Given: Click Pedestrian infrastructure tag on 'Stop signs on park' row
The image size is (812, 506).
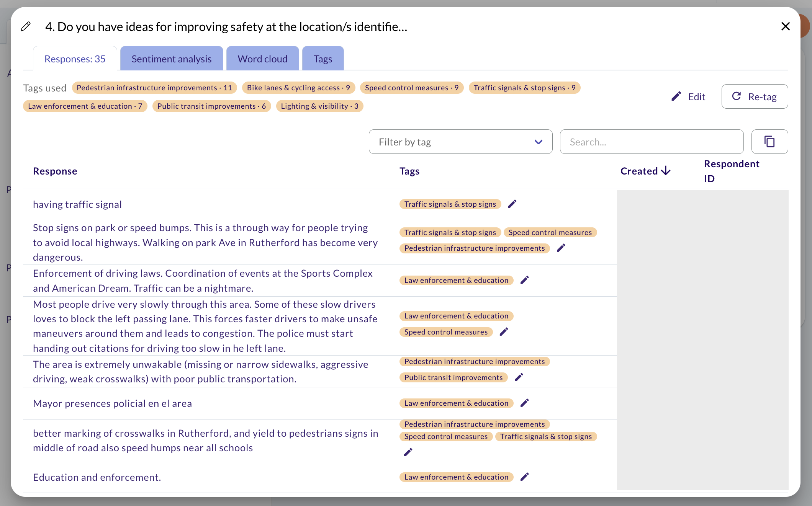Looking at the screenshot, I should click(x=475, y=248).
